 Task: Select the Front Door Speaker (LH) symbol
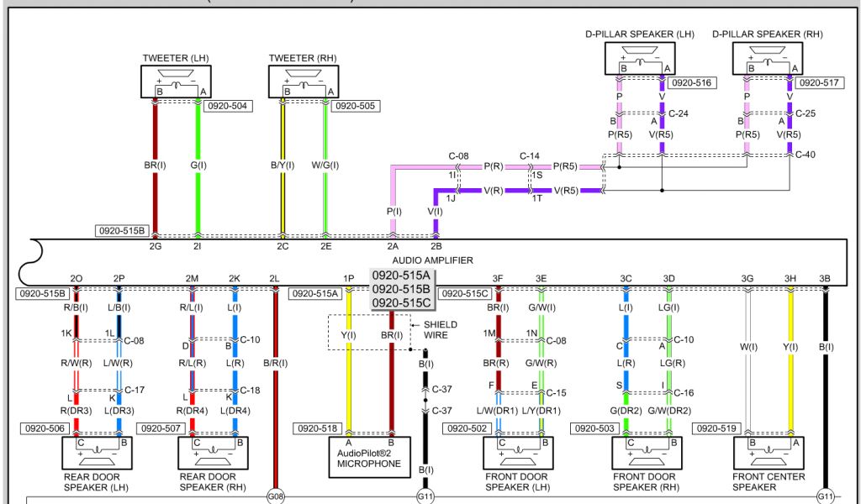tap(518, 453)
